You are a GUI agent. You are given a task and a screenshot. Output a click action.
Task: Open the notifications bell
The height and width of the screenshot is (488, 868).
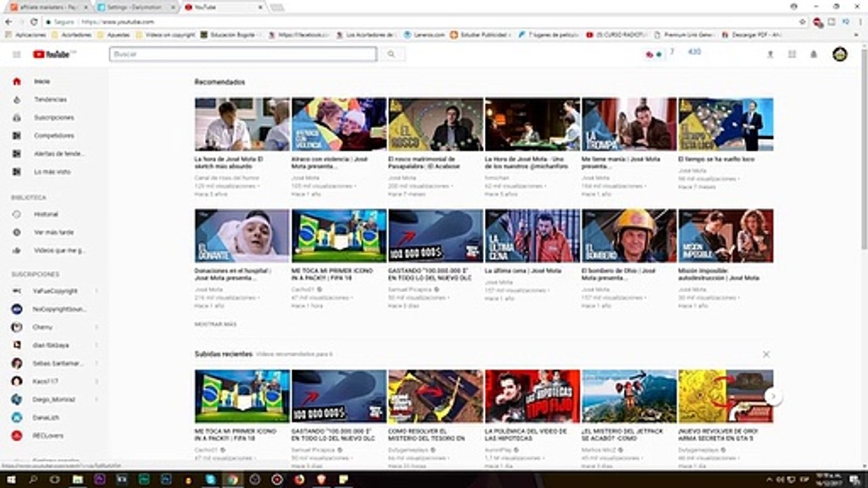[814, 54]
